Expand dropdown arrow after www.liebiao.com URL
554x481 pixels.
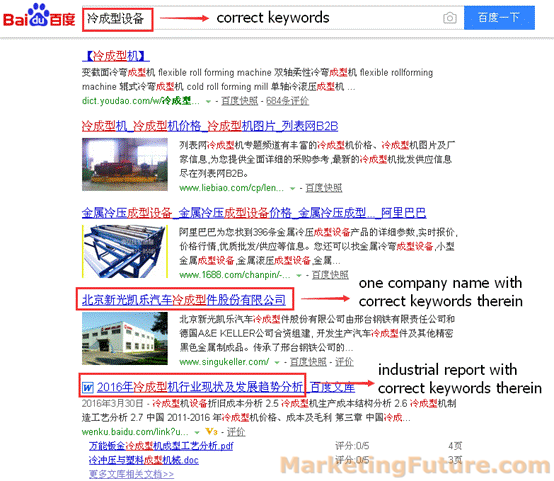point(292,188)
